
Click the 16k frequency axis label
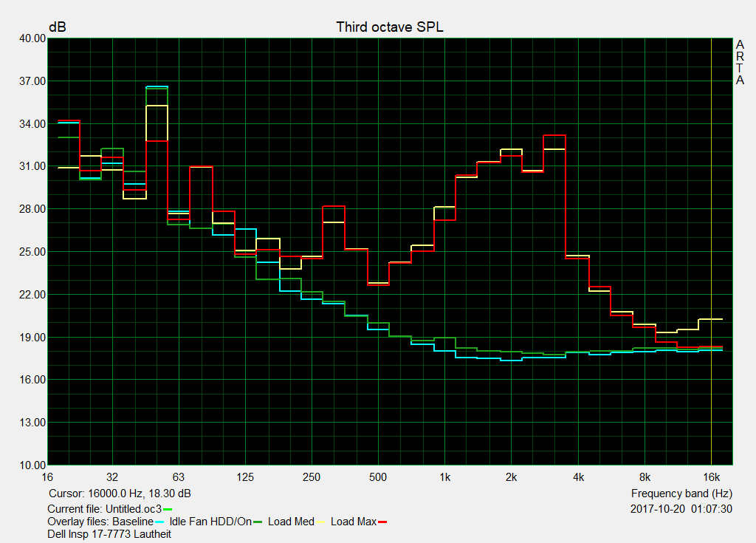point(711,477)
